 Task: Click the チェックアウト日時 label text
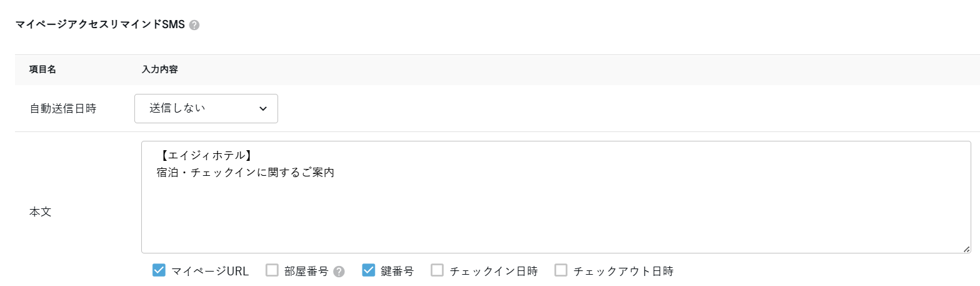coord(623,272)
